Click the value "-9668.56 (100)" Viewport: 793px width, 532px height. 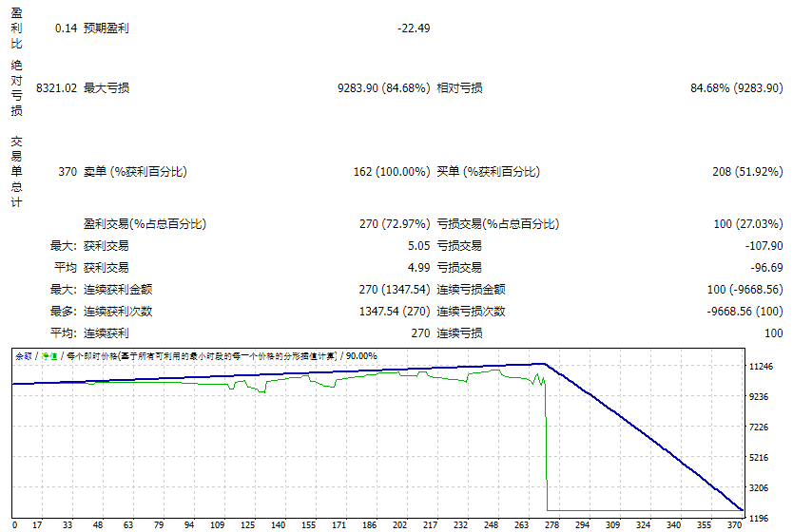point(745,312)
